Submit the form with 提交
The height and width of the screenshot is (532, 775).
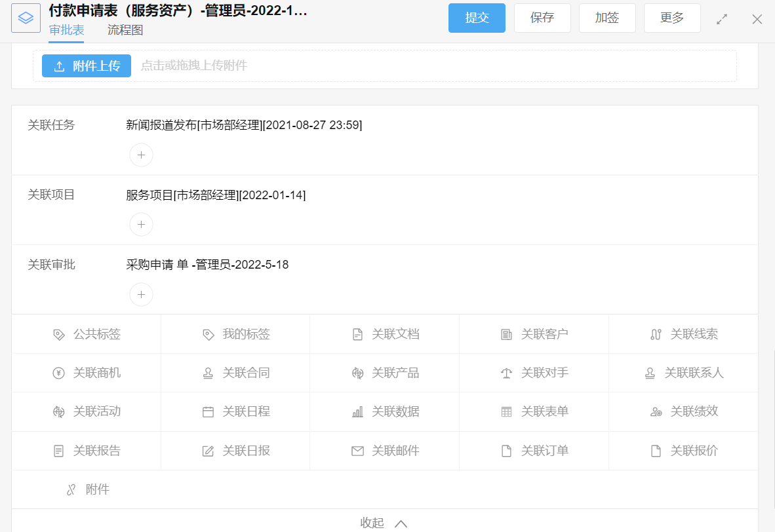477,18
